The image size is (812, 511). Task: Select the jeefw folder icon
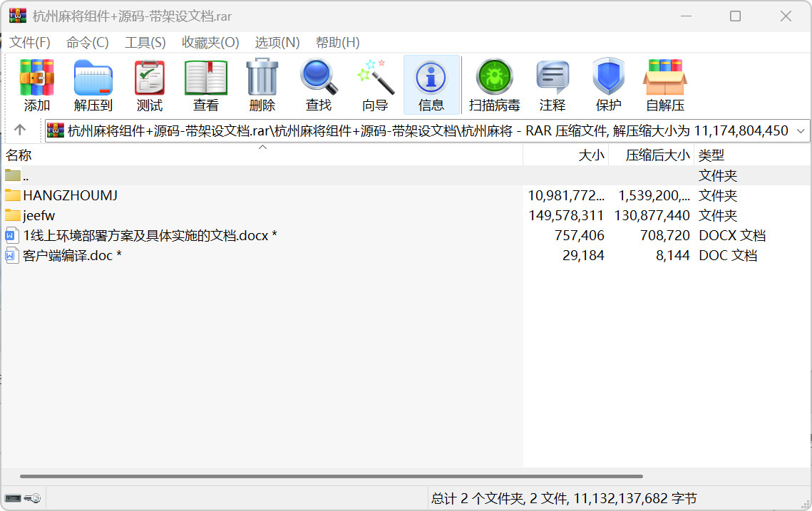(13, 215)
